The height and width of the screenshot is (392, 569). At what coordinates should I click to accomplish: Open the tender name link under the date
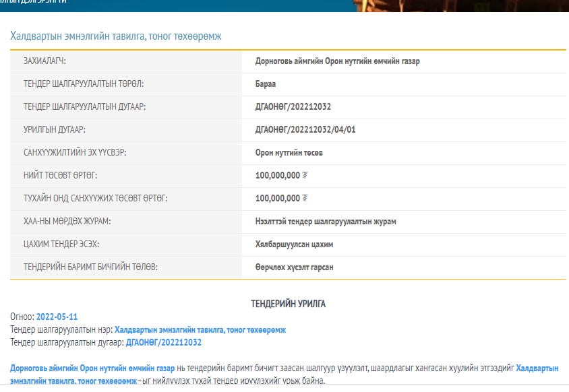pyautogui.click(x=200, y=330)
